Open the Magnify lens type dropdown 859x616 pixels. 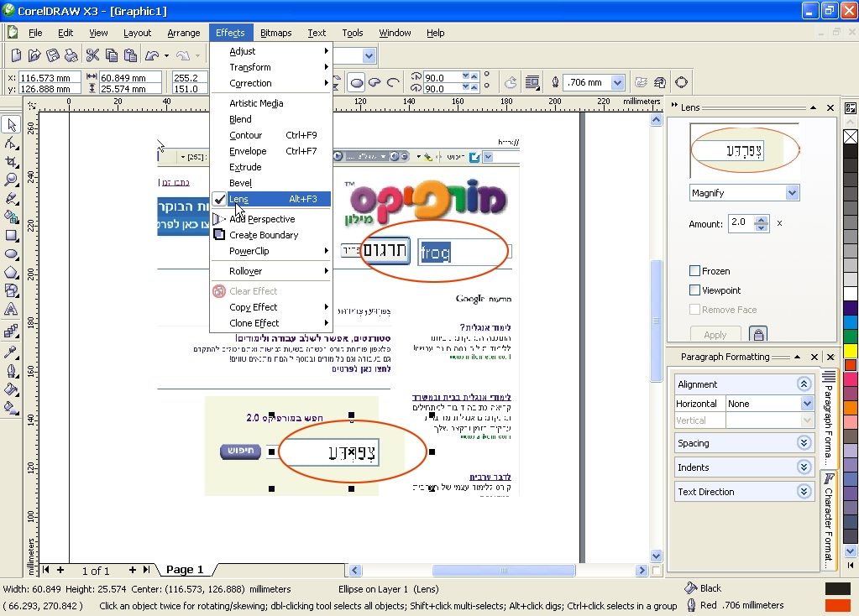(x=792, y=193)
